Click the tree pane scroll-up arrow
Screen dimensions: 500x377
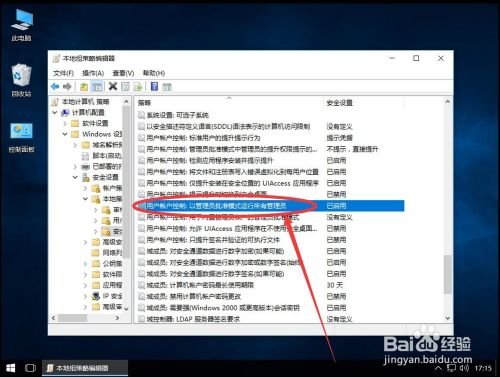[126, 101]
